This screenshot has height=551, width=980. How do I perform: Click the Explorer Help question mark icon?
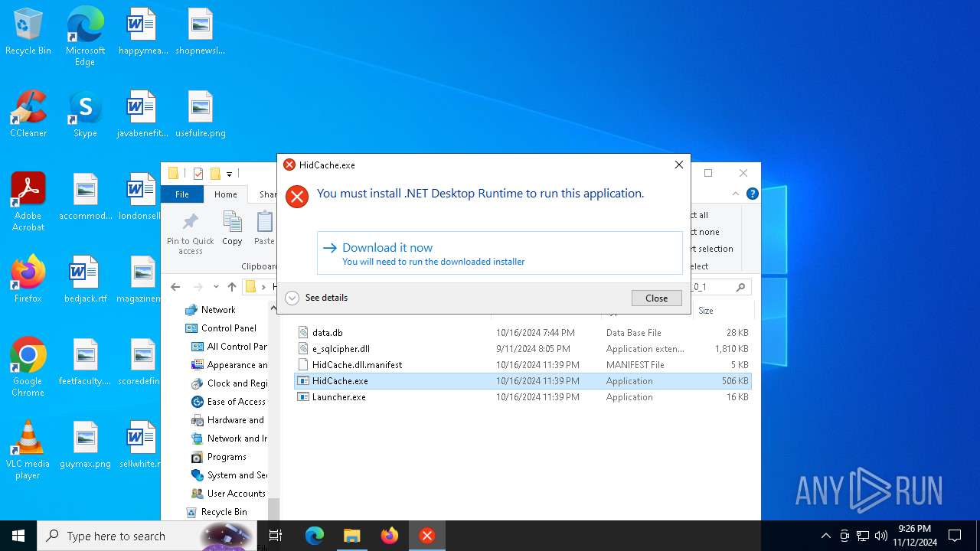pos(753,194)
